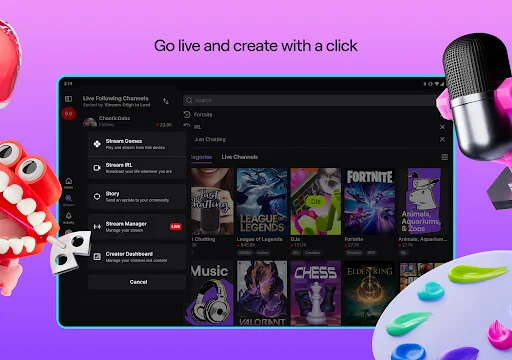Click the search magnifier icon
The height and width of the screenshot is (360, 512).
189,100
